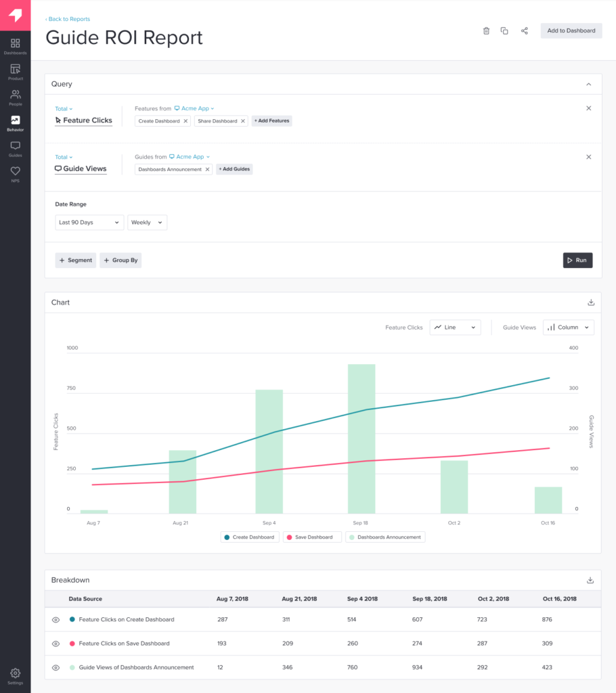Delete the report with trash icon
The width and height of the screenshot is (616, 693).
coord(486,30)
